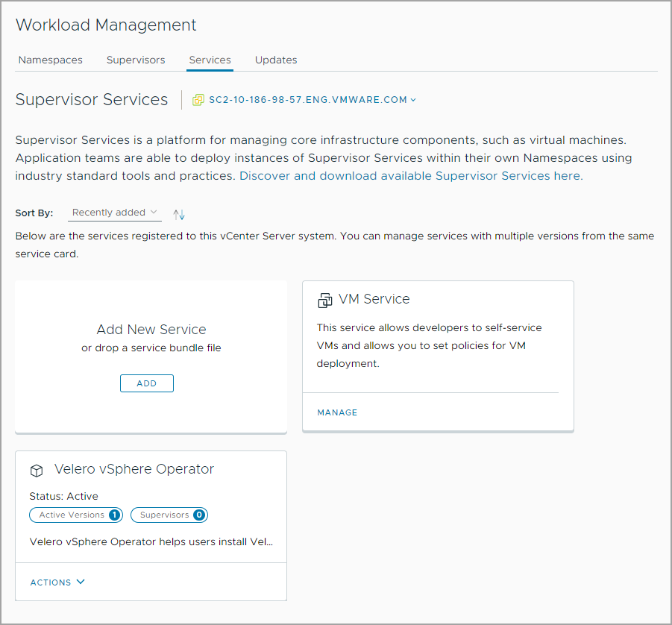Click the Velero vSphere Operator cube icon
Viewport: 672px width, 625px height.
37,471
